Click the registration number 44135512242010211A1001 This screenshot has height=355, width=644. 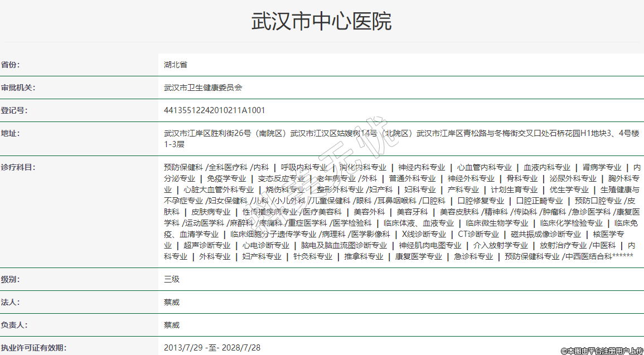pos(214,110)
